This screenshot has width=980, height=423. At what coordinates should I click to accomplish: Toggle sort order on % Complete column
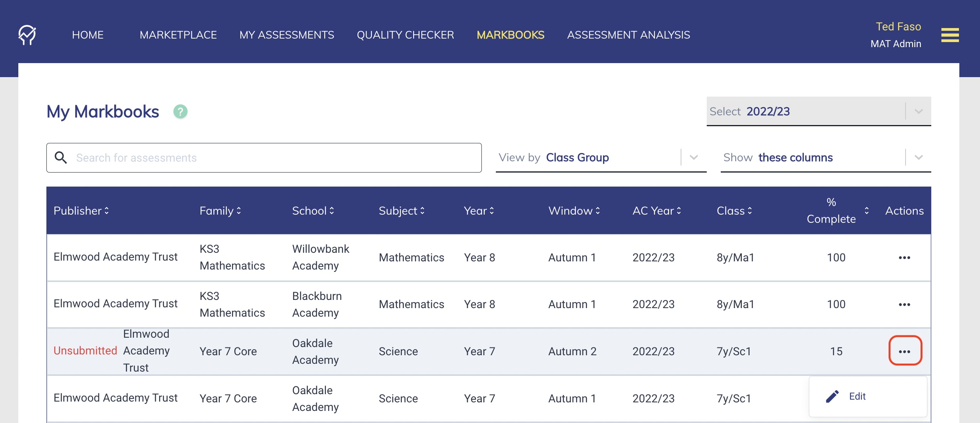click(x=866, y=211)
